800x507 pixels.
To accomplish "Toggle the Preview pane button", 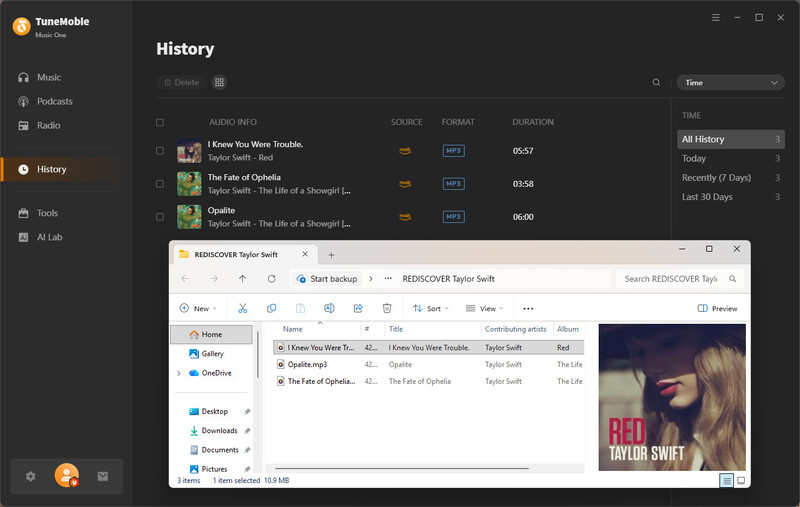I will pos(717,309).
